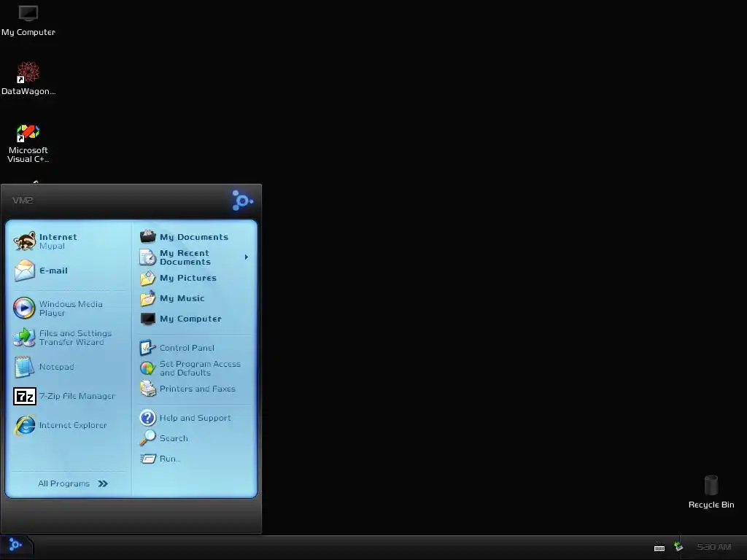This screenshot has width=747, height=560.
Task: Click the Search text label
Action: (x=174, y=438)
